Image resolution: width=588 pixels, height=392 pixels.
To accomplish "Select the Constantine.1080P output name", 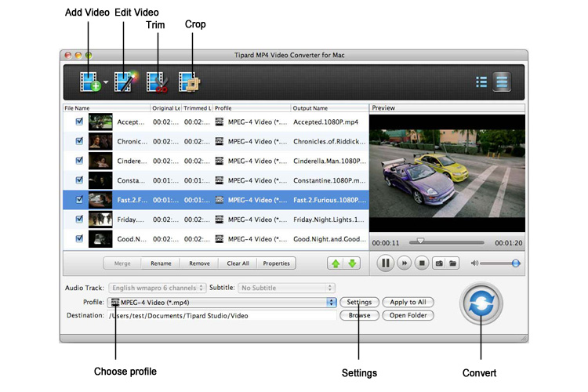I will [x=329, y=180].
